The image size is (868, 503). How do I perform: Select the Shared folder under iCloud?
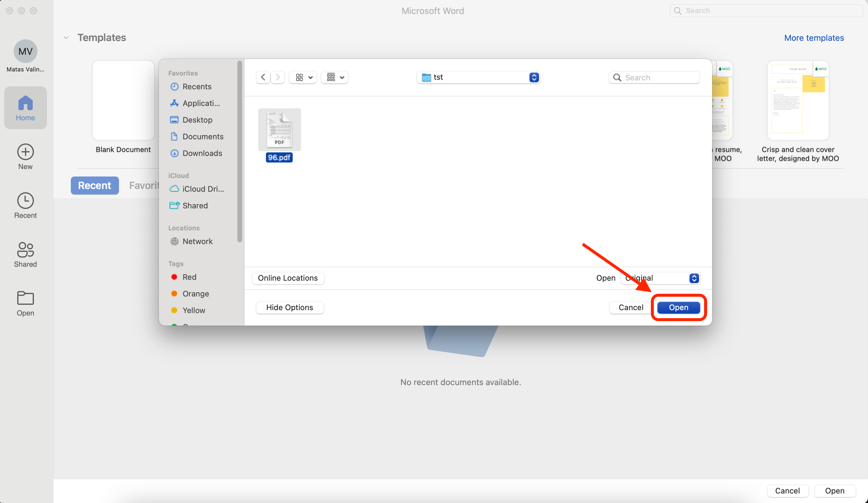pyautogui.click(x=195, y=205)
